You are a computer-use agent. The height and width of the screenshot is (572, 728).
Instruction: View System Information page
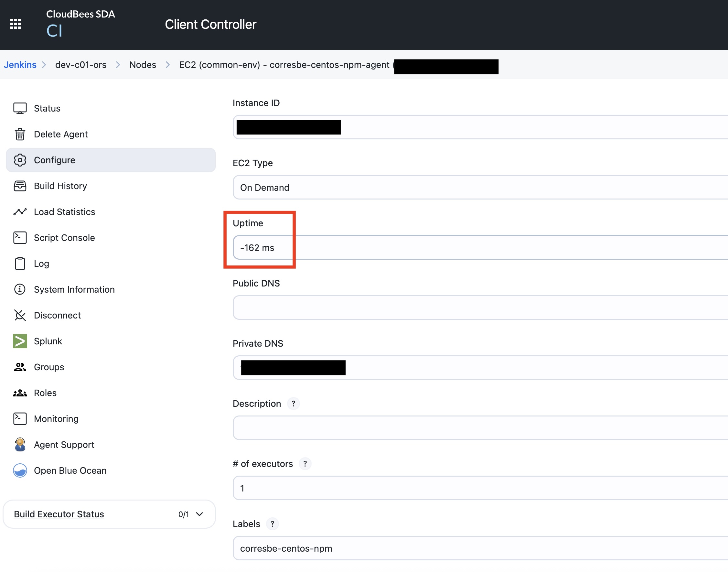click(x=111, y=289)
